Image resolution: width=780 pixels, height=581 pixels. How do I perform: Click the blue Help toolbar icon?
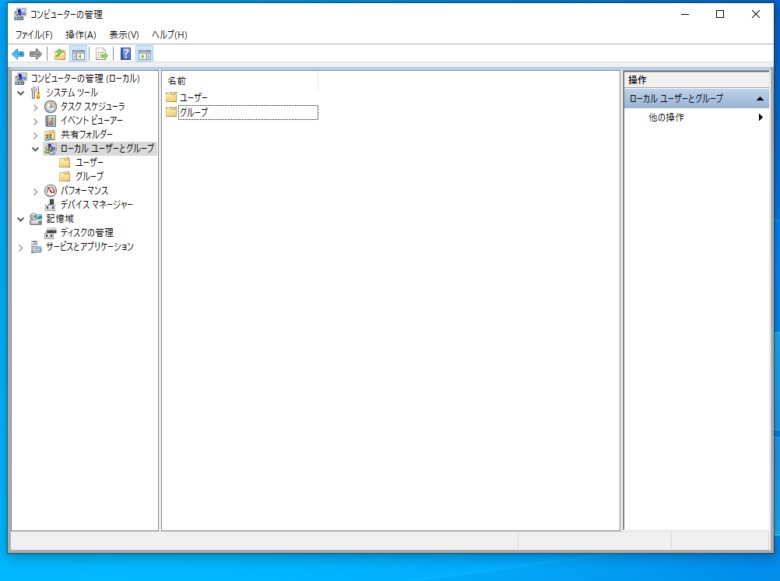pos(126,54)
